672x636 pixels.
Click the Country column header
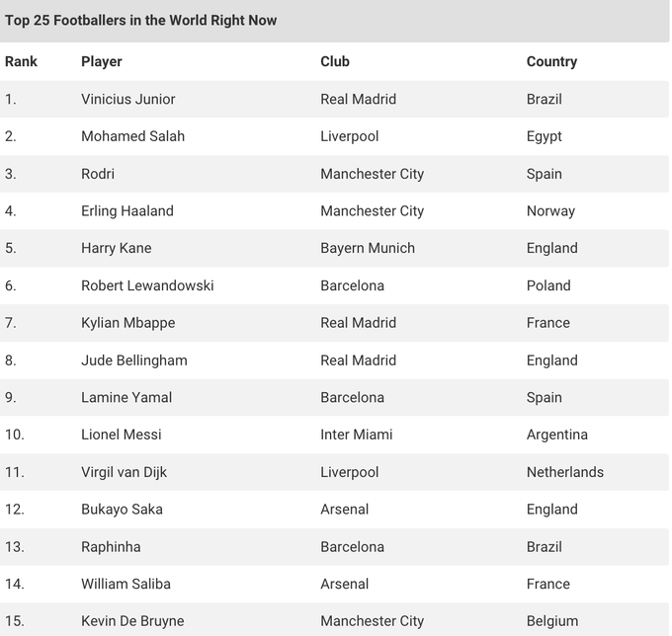[x=551, y=61]
